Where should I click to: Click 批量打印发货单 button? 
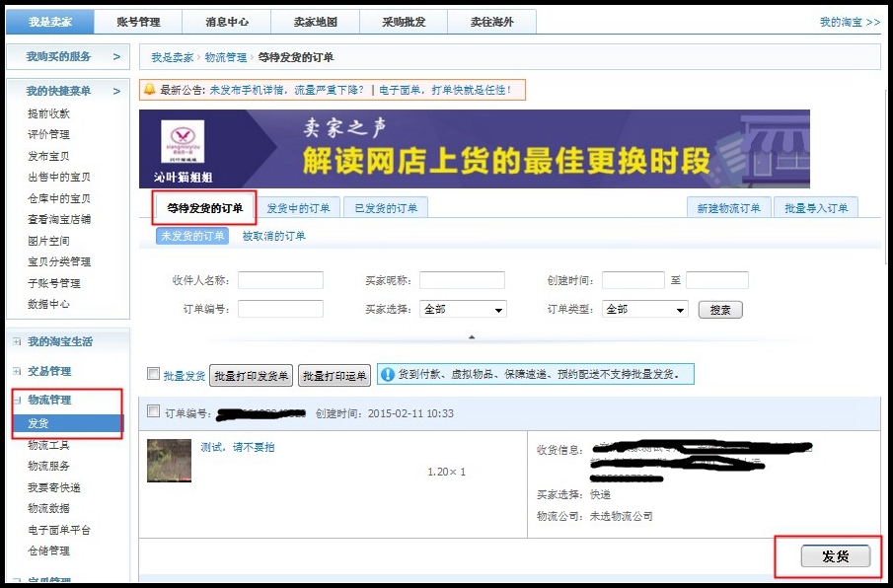pyautogui.click(x=252, y=376)
